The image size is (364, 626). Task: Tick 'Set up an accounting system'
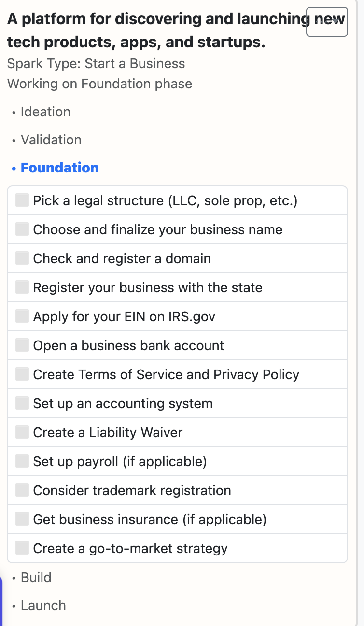(22, 403)
